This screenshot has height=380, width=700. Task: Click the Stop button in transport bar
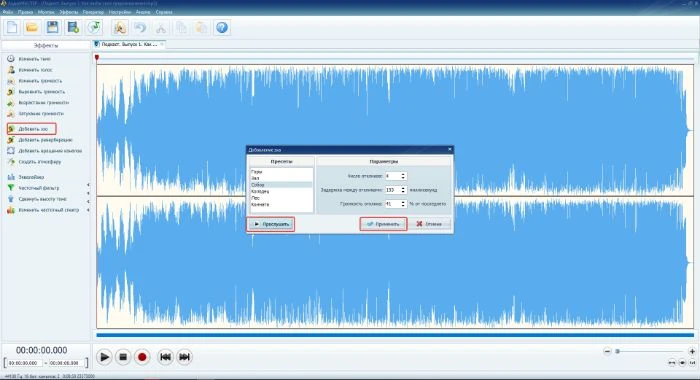tap(123, 357)
